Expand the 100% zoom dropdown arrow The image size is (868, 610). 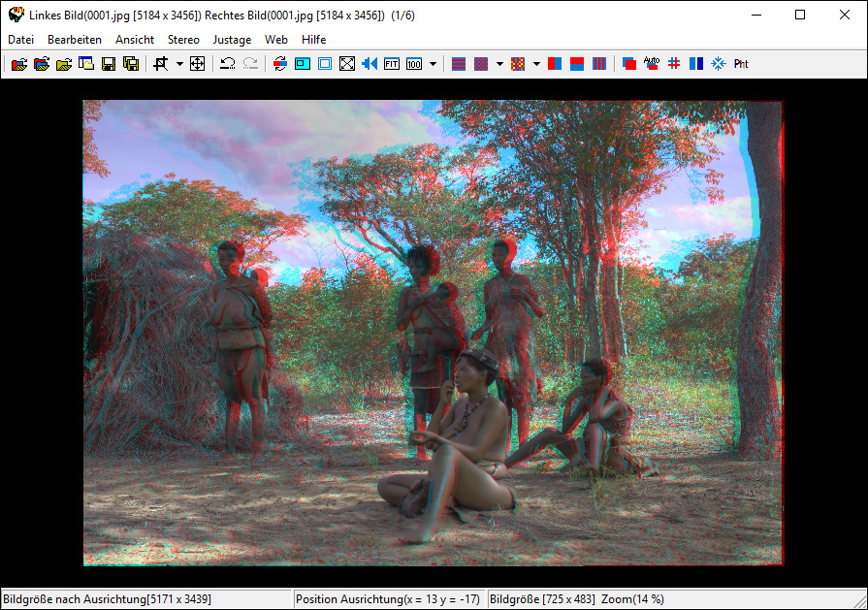point(433,64)
